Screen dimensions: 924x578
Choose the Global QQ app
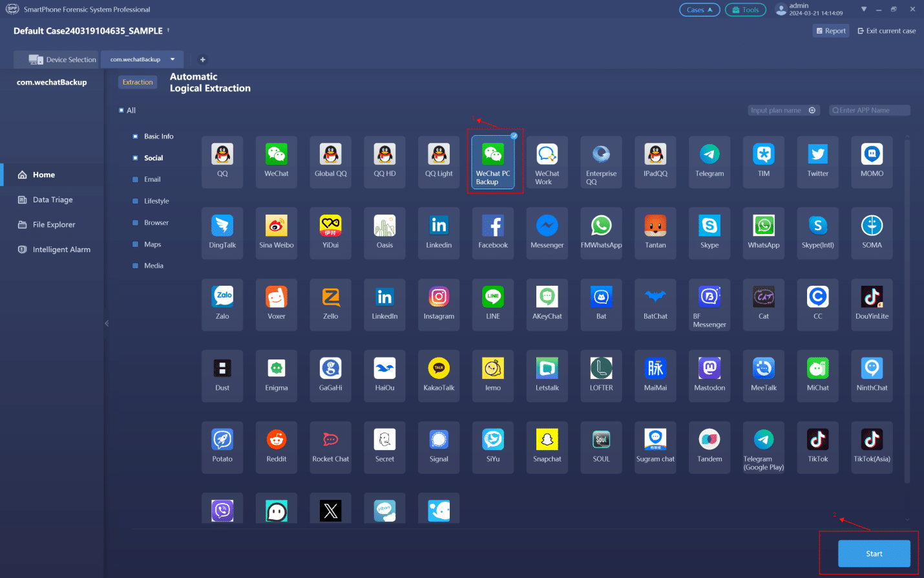331,162
